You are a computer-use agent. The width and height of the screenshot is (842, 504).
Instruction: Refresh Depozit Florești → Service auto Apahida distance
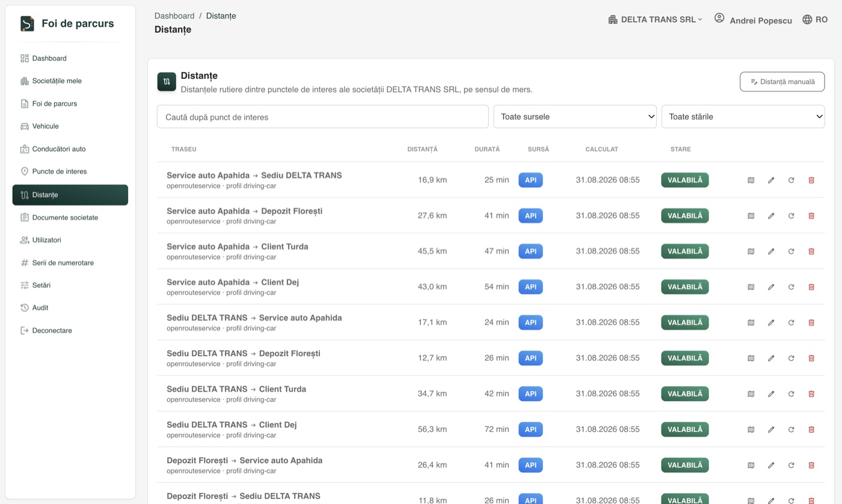(x=791, y=465)
